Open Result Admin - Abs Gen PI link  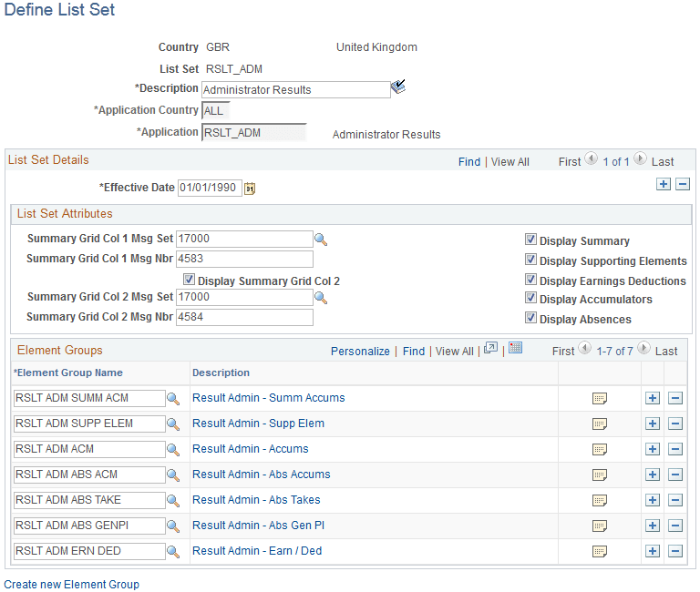[258, 526]
